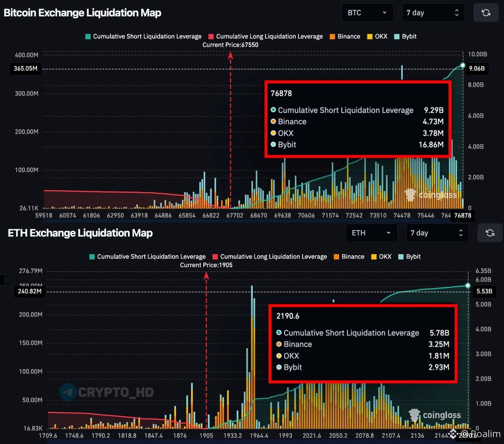Toggle Cumulative Short Liquidation Leverage legend on Bitcoin chart
Viewport: 504px width, 444px height.
click(143, 36)
